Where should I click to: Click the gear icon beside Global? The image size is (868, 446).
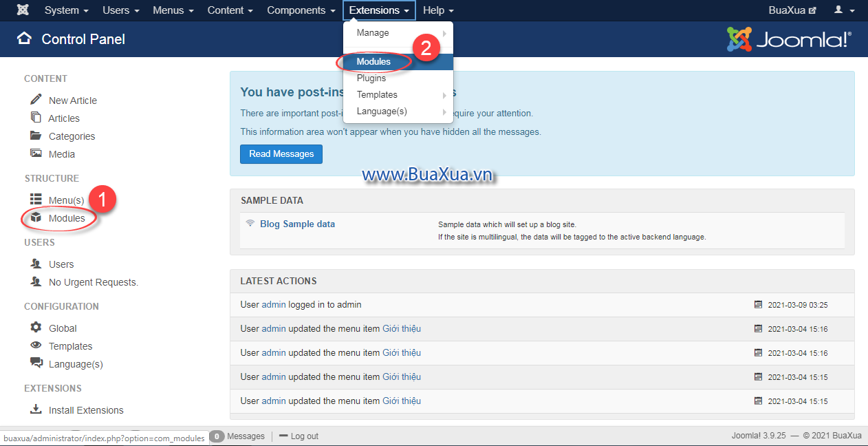pos(36,328)
